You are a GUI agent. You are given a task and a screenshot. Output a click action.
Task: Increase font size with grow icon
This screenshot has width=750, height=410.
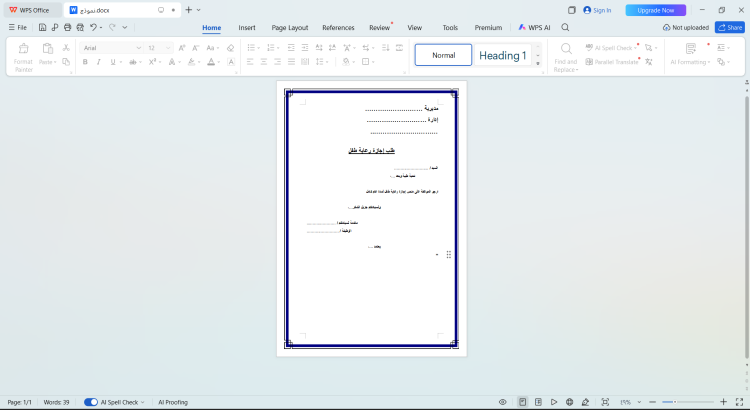click(x=182, y=48)
